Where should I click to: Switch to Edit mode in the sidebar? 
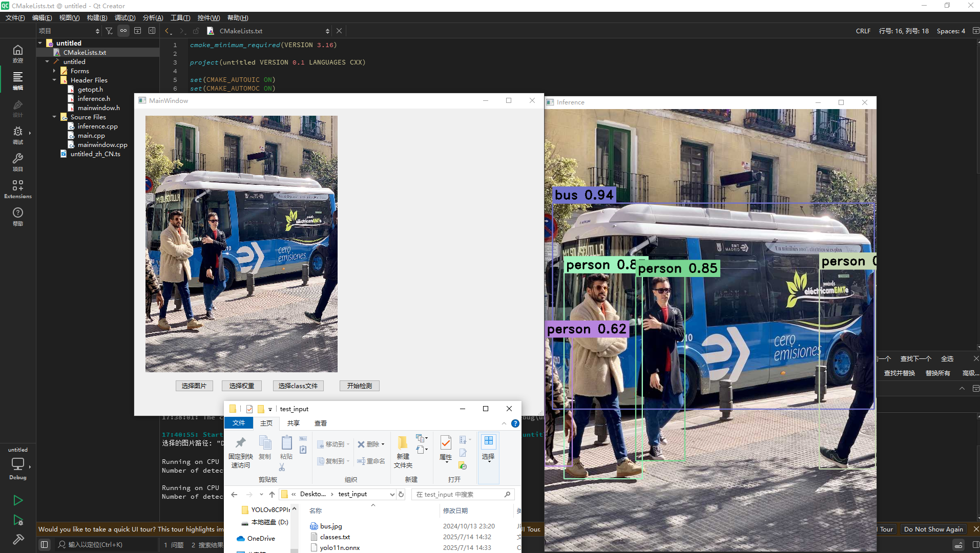tap(18, 80)
